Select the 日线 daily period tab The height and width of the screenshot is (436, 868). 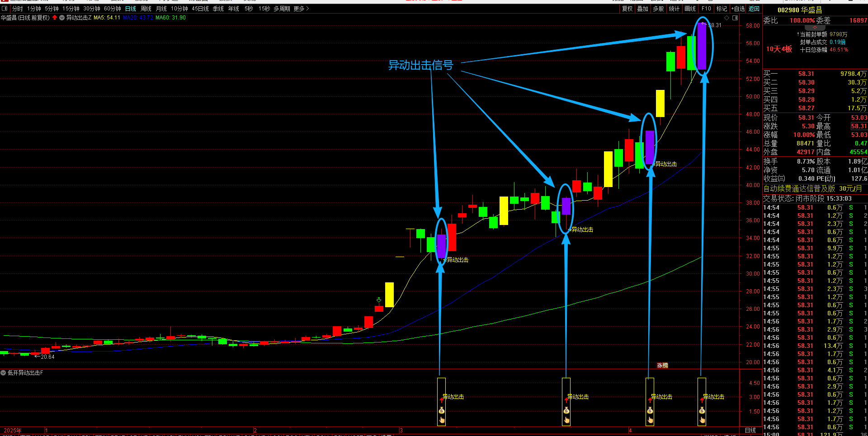[131, 9]
